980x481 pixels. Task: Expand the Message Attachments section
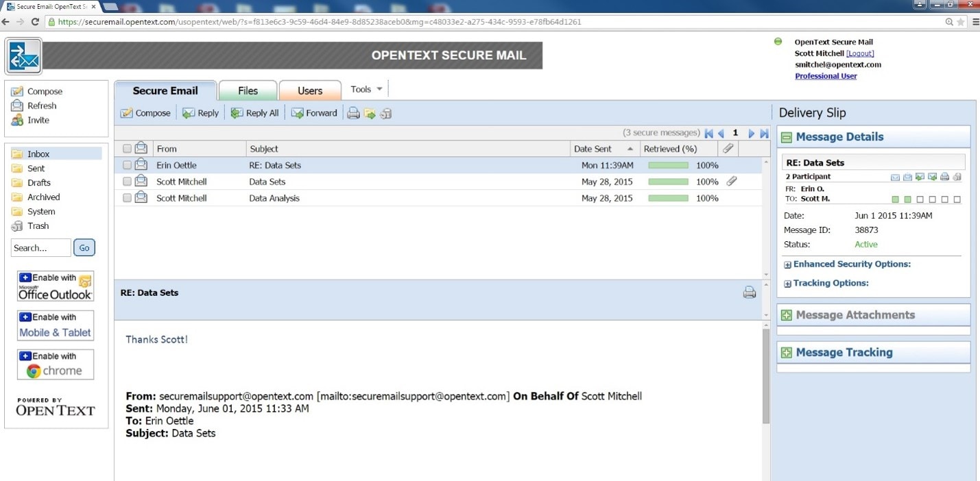[787, 315]
